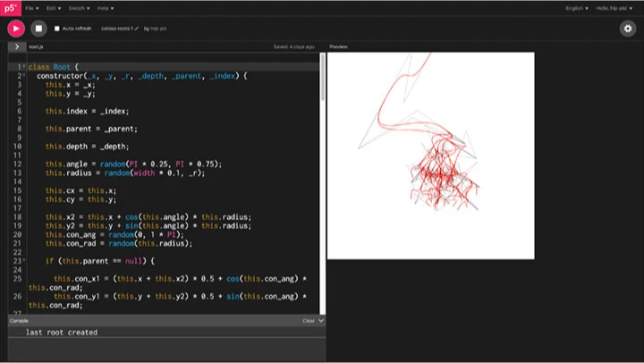Click code line 'this.cx = this.x;'
644x363 pixels.
[x=80, y=190]
